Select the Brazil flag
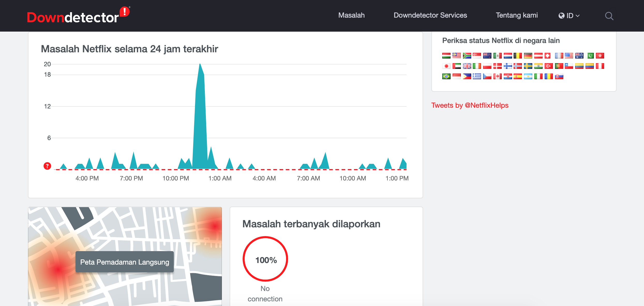Image resolution: width=644 pixels, height=306 pixels. pos(446,76)
